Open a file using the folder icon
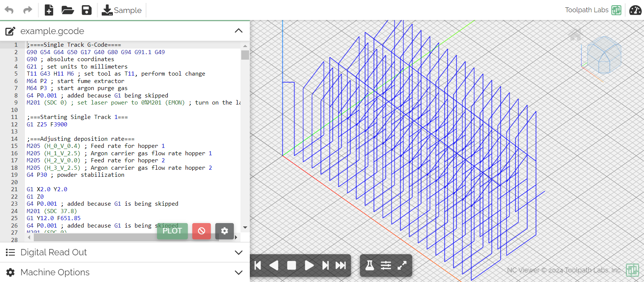The image size is (644, 282). [68, 10]
